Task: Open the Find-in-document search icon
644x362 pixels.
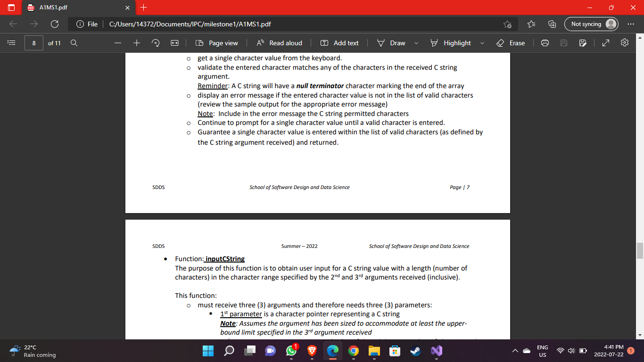Action: point(74,42)
